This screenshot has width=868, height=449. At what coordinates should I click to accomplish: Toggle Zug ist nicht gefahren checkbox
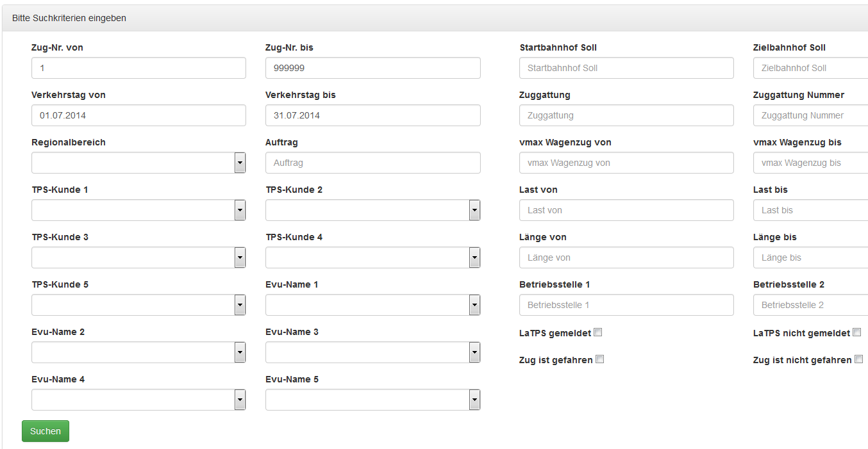click(x=859, y=359)
